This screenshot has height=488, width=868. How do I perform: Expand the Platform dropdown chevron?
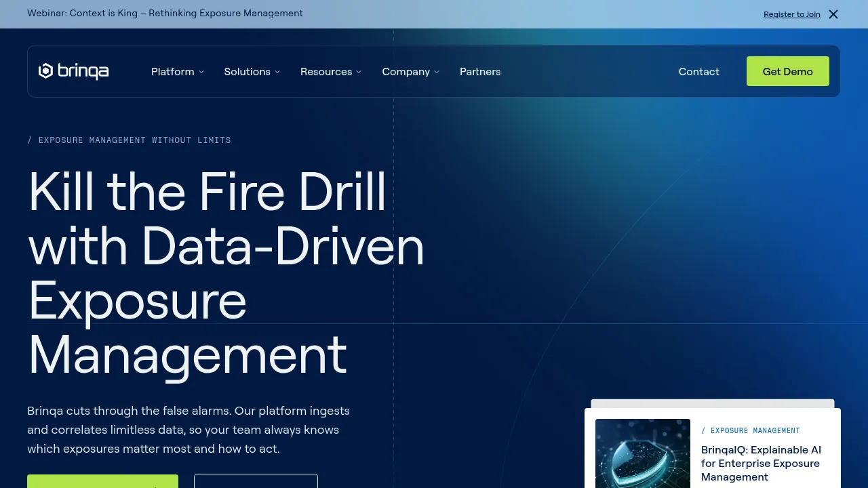click(201, 72)
